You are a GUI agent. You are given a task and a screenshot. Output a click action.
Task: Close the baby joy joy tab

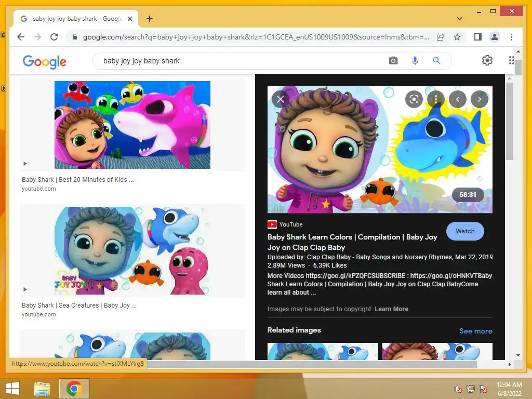click(x=129, y=19)
